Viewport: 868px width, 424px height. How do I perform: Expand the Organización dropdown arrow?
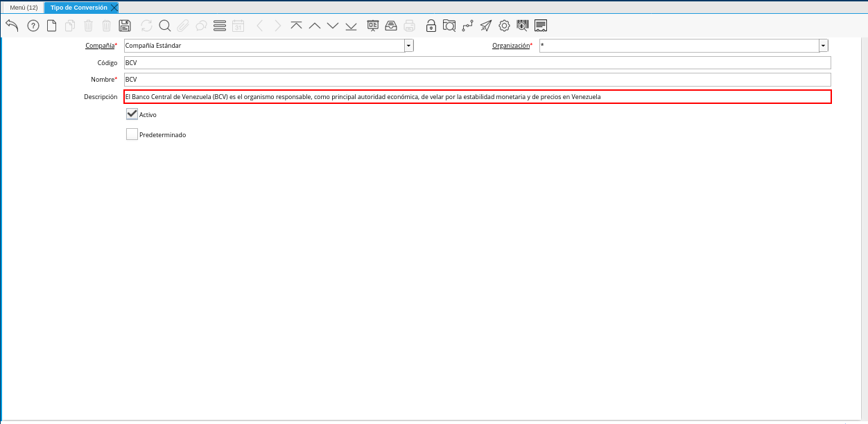pyautogui.click(x=824, y=46)
